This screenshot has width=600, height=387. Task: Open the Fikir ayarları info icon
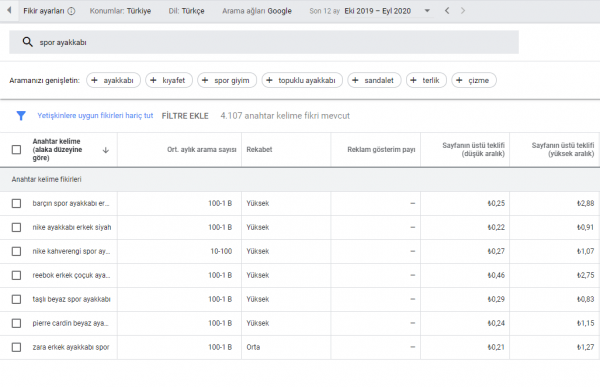click(72, 11)
